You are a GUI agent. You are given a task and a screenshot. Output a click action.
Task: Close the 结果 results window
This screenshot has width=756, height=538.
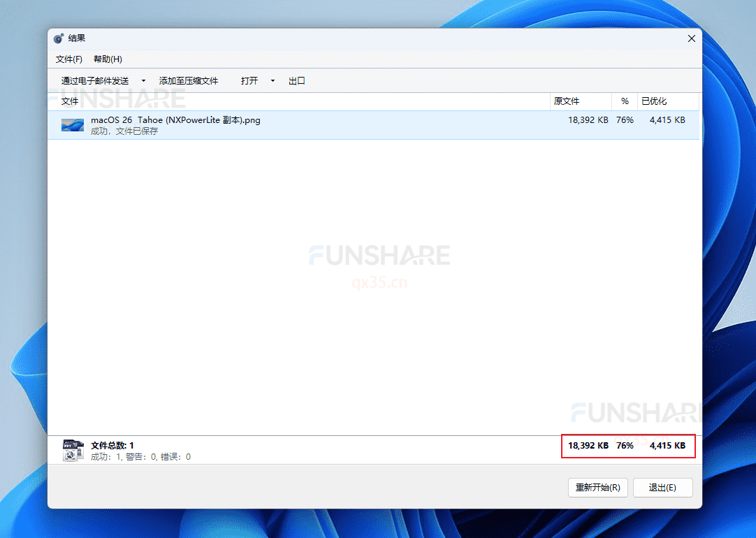click(x=691, y=38)
